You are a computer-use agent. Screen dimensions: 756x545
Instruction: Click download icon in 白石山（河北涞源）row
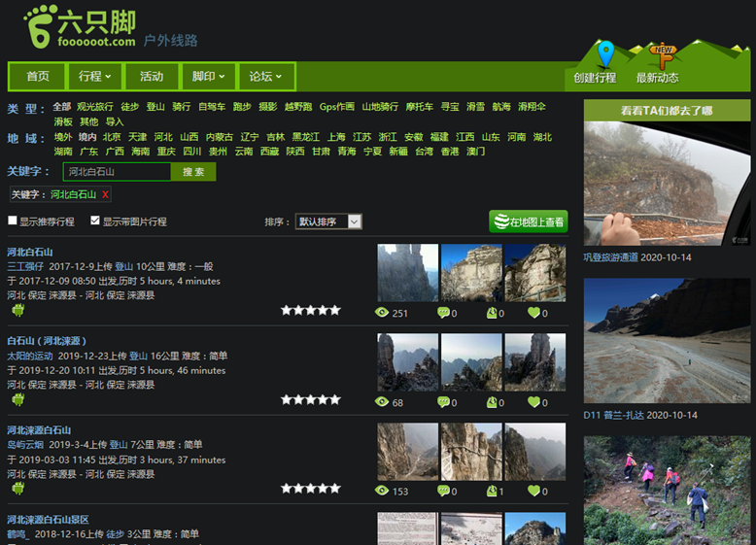click(492, 402)
